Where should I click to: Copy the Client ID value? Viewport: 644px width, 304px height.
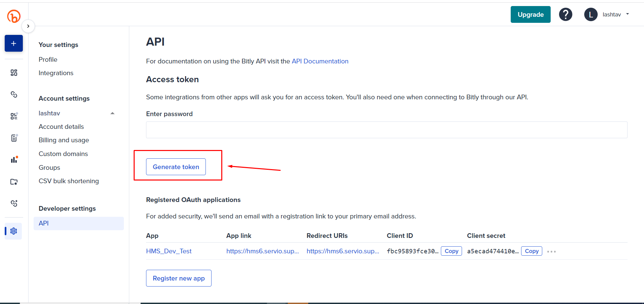point(451,251)
